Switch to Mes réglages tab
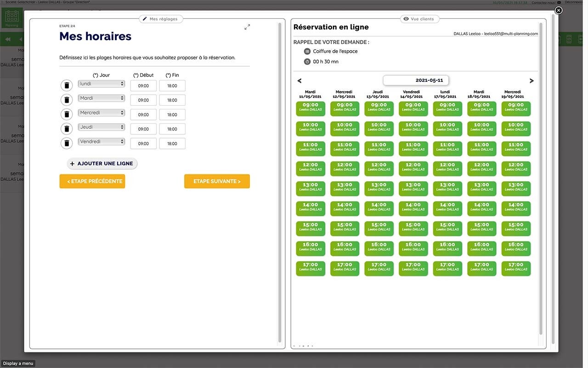 [x=161, y=19]
